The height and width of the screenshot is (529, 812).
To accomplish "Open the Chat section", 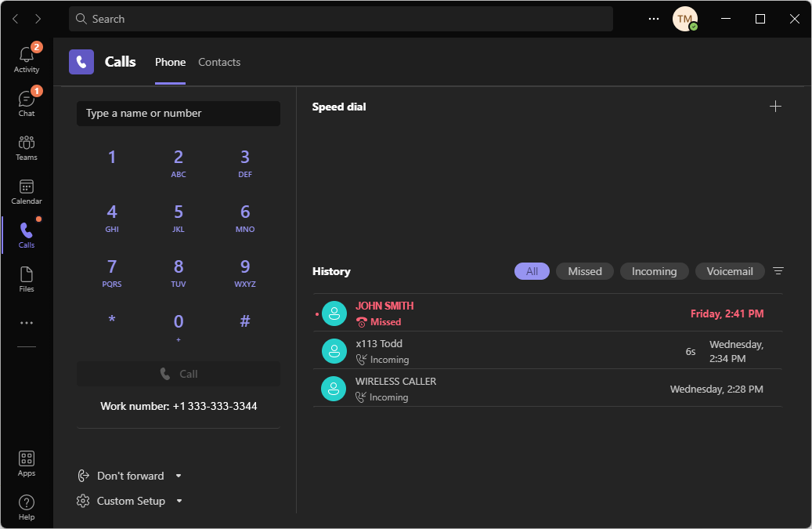I will click(26, 102).
